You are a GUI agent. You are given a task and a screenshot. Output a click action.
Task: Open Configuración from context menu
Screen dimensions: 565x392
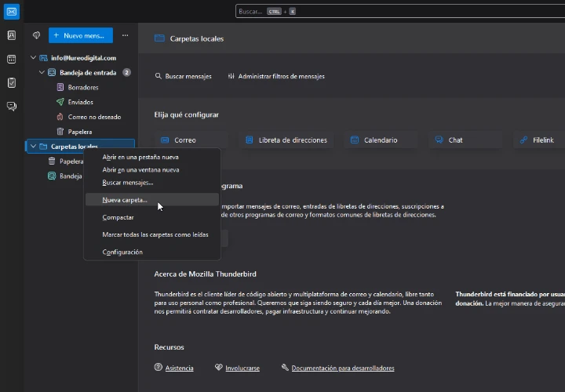tap(152, 252)
